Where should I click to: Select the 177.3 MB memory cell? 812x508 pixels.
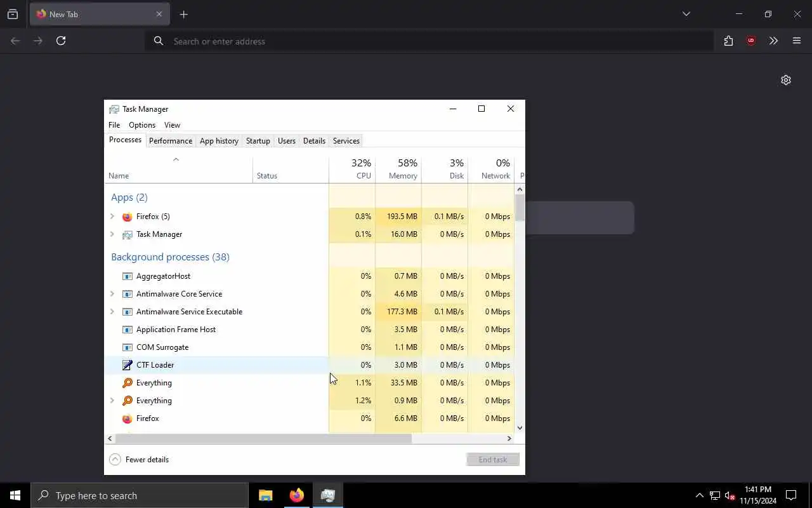coord(398,312)
